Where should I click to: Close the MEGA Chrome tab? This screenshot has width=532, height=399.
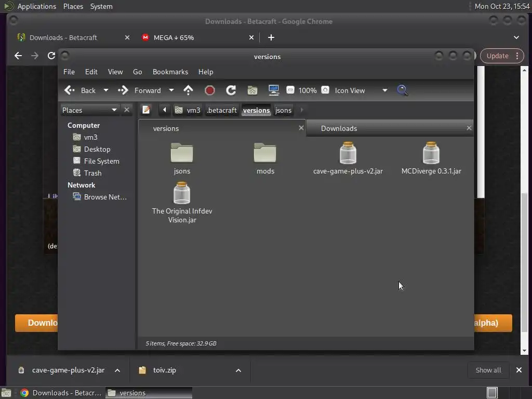251,37
